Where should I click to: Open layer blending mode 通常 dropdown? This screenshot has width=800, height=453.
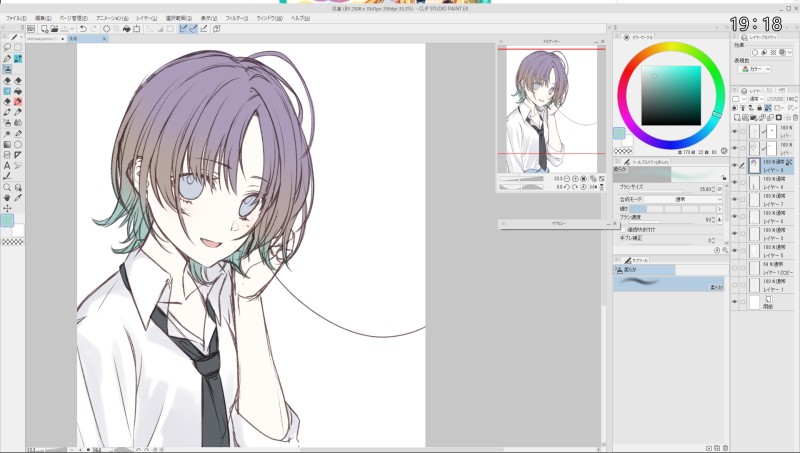click(756, 98)
